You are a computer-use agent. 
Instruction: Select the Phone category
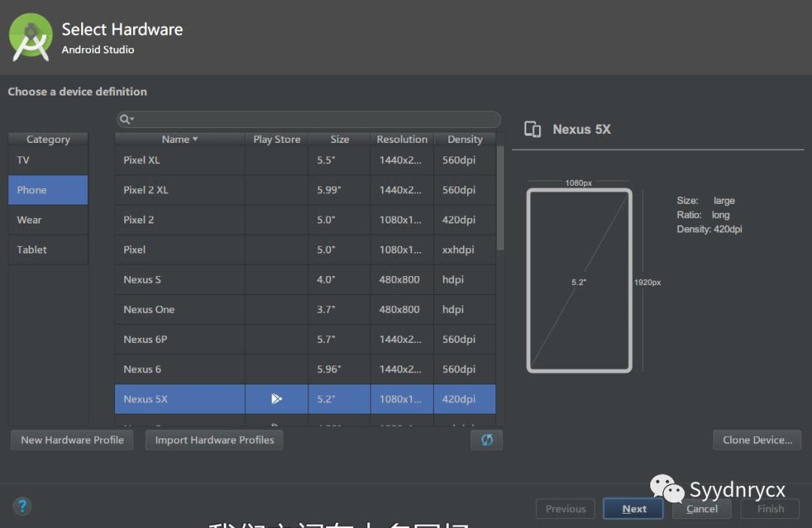coord(48,190)
